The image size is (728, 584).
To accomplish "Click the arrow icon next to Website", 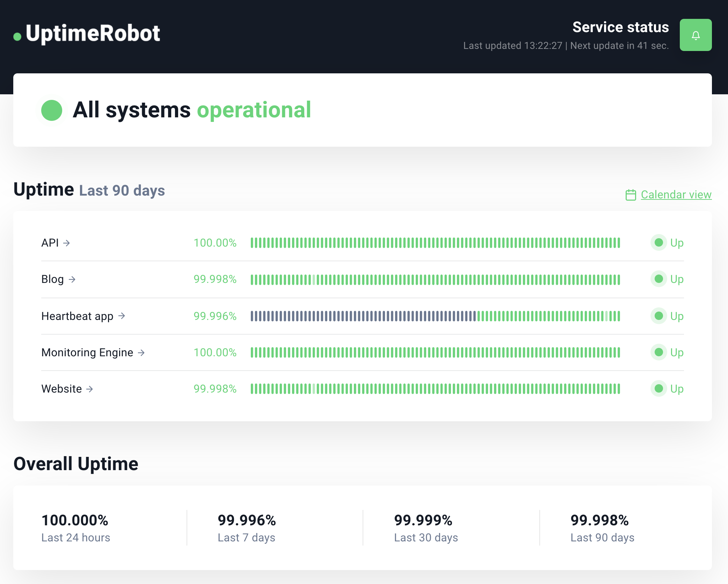I will click(90, 389).
